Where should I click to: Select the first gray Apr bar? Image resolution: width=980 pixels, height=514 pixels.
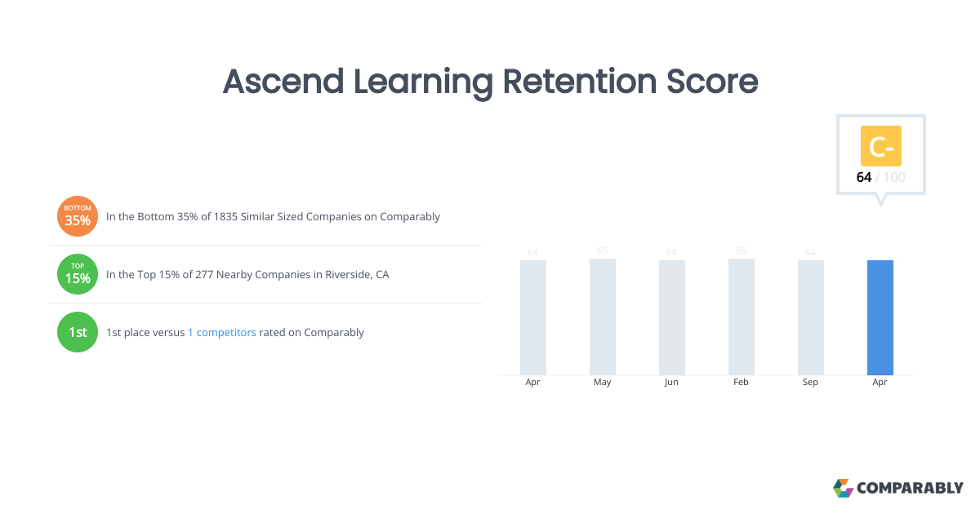[x=533, y=317]
